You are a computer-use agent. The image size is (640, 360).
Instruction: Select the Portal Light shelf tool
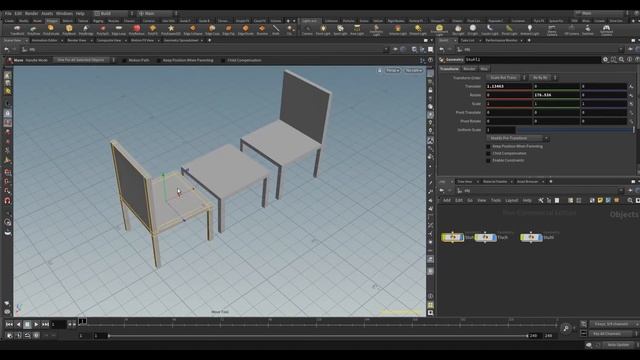(509, 29)
